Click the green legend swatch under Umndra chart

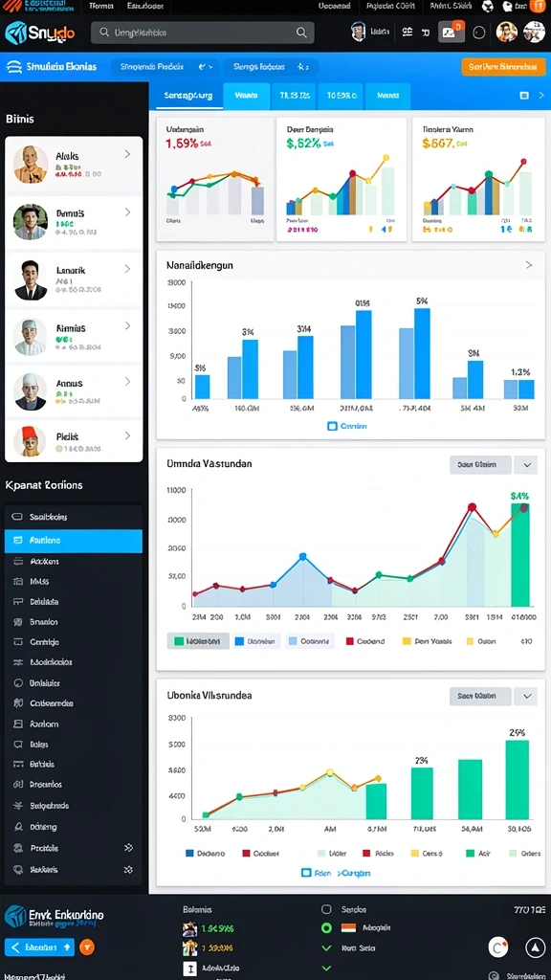[x=179, y=641]
